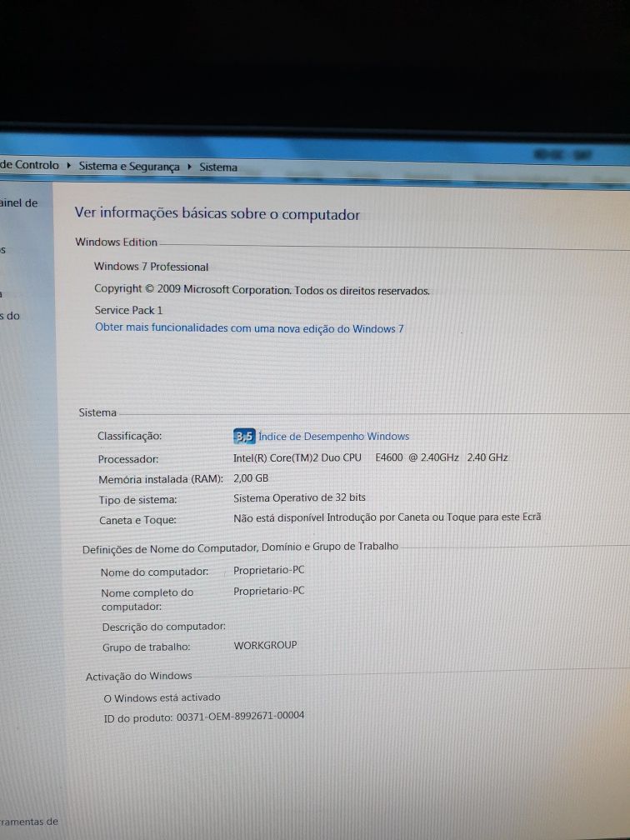Open Obter mais funcionalidades Windows 7 link
Screen dimensions: 630x840
coord(249,327)
